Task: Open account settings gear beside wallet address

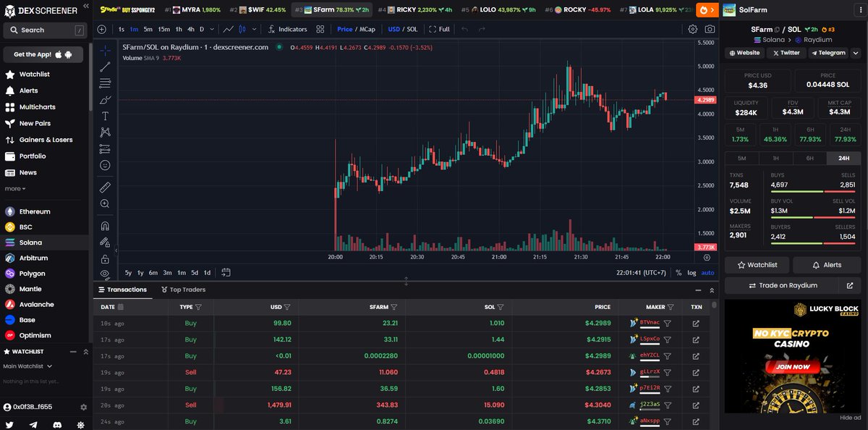Action: point(83,408)
